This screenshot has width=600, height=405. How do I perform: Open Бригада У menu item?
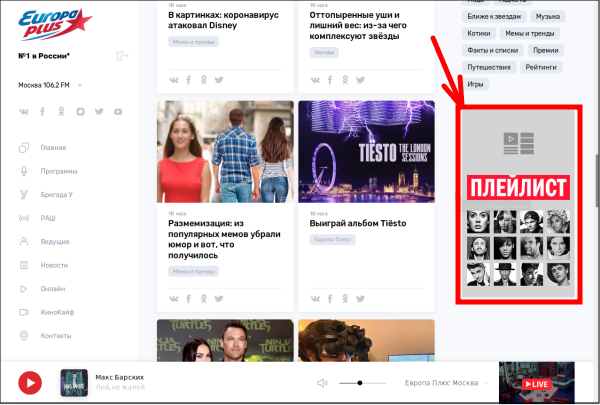click(56, 194)
